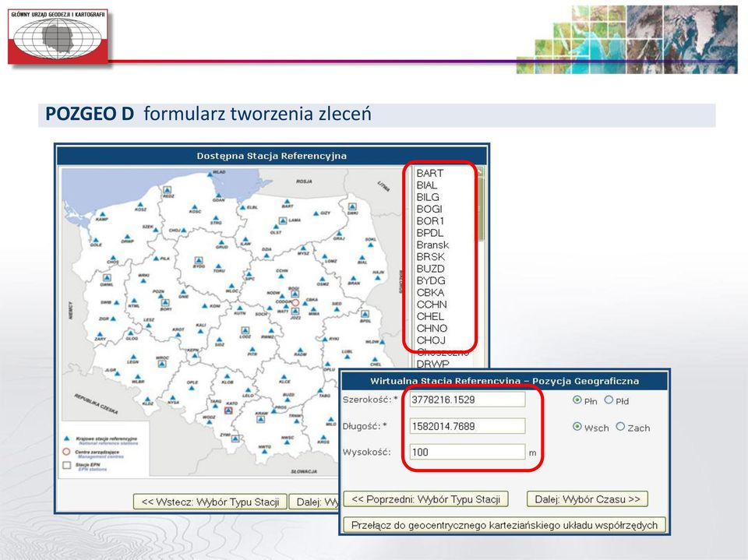Select the GWWL EPN station icon
This screenshot has width=748, height=560.
pos(107,277)
